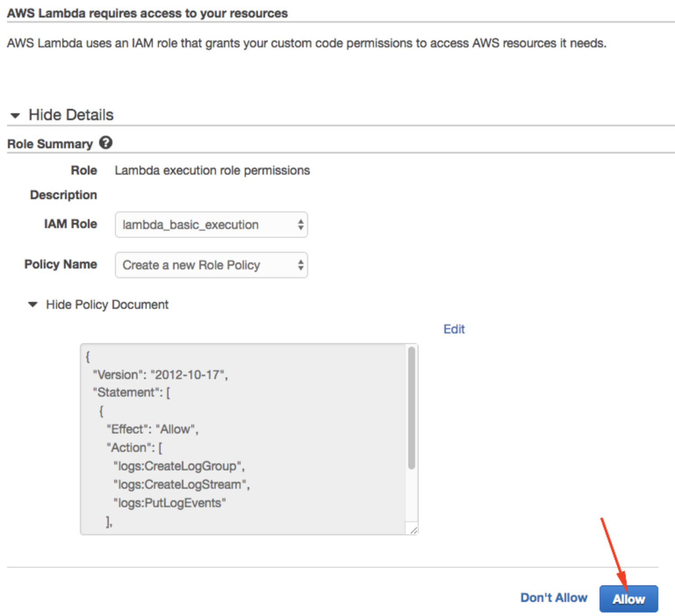Open the Policy Name dropdown

click(x=211, y=265)
